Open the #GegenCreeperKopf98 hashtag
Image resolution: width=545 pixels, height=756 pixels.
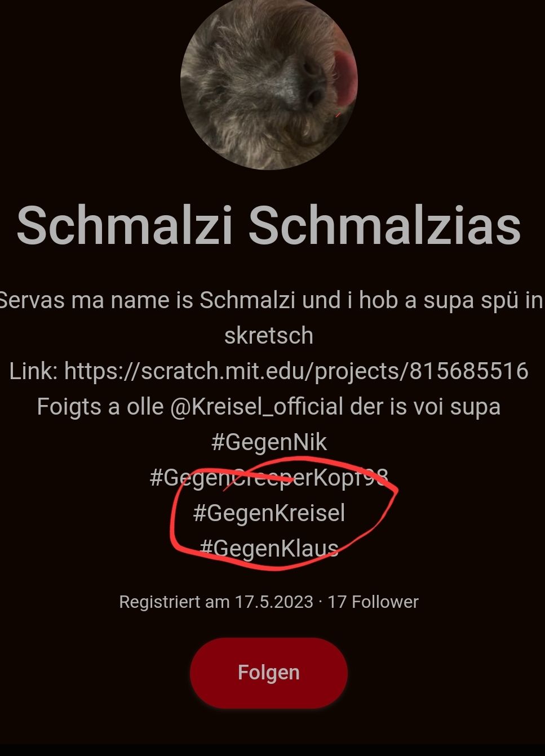point(269,478)
